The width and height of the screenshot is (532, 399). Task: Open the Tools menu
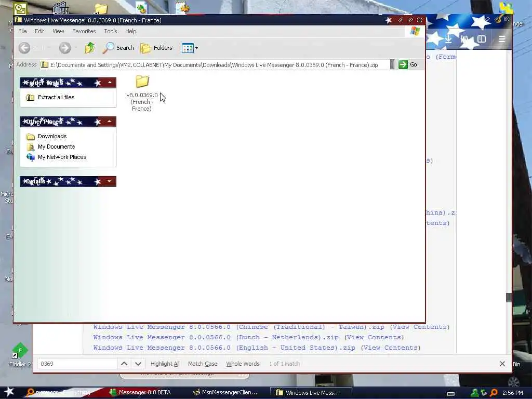coord(111,31)
